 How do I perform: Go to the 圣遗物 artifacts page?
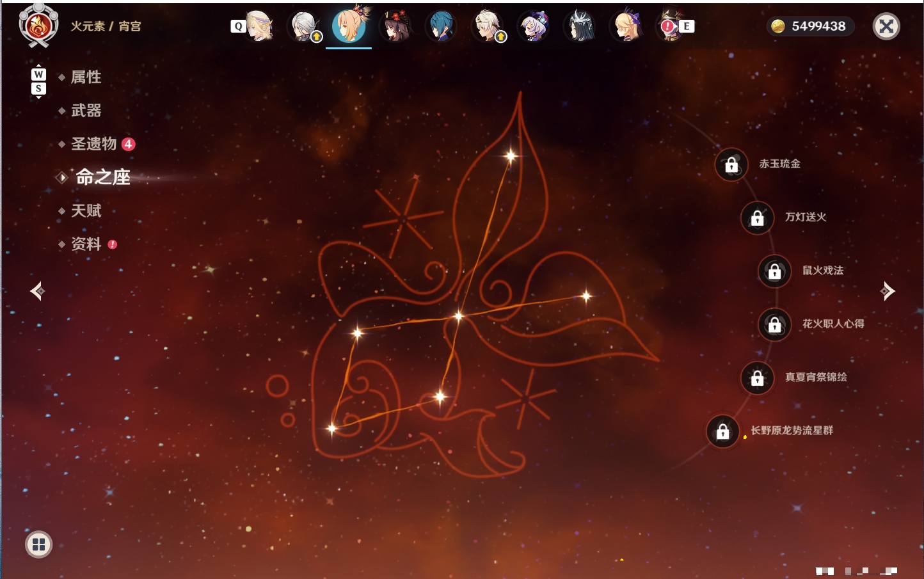pos(93,144)
